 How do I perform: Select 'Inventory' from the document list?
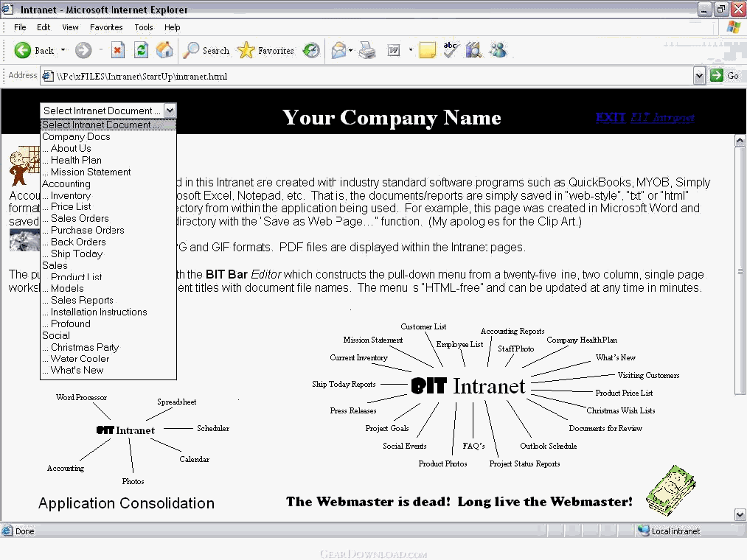108,195
